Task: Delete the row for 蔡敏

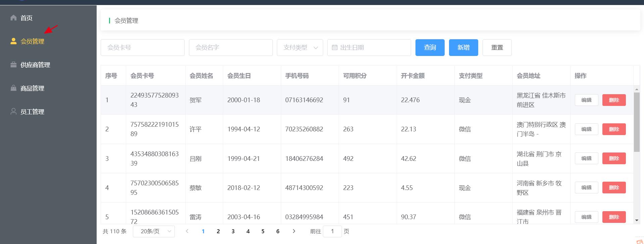Action: [614, 187]
